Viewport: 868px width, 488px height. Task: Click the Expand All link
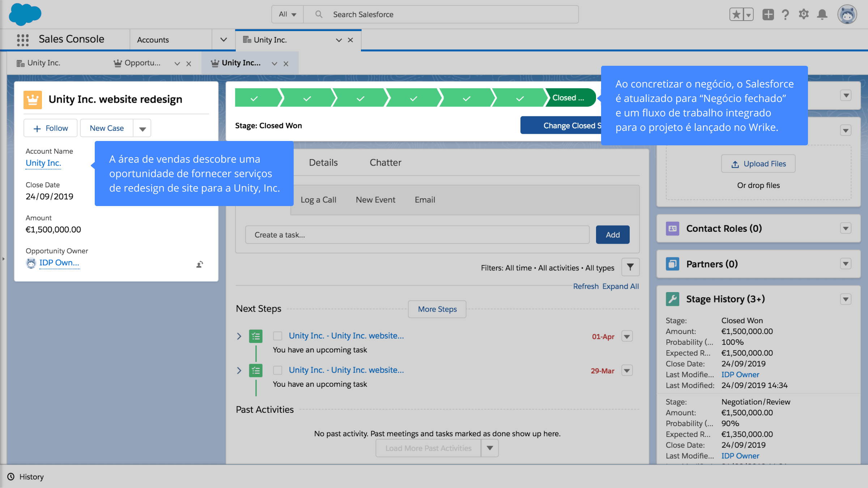pos(621,286)
